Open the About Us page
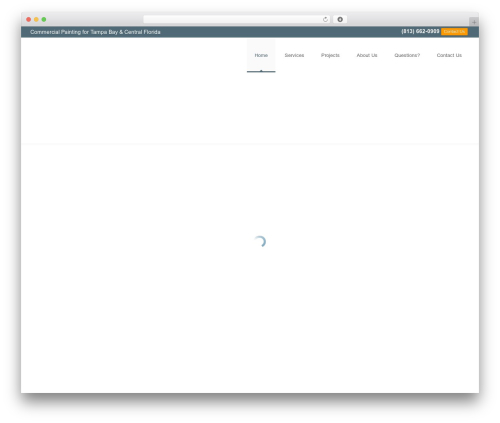The image size is (500, 423). (367, 55)
